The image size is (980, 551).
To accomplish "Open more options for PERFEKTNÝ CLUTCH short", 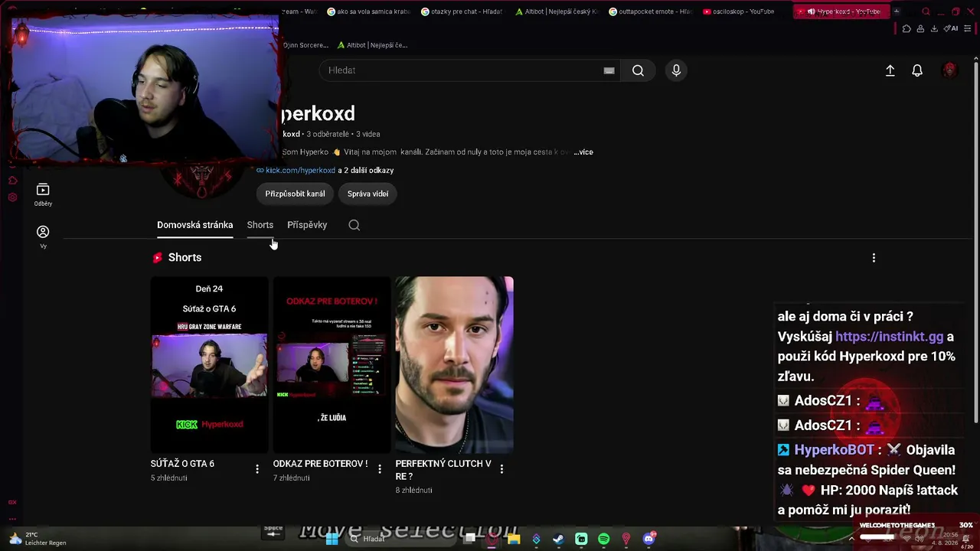I will (501, 469).
